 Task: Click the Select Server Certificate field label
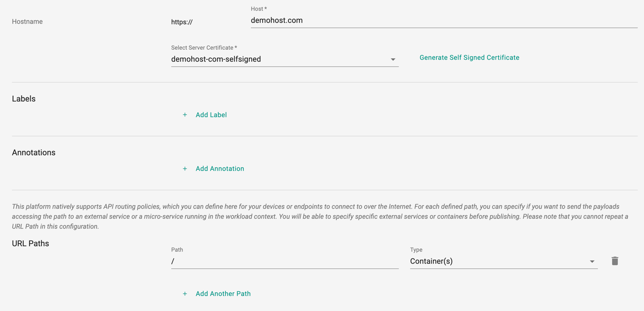tap(204, 48)
